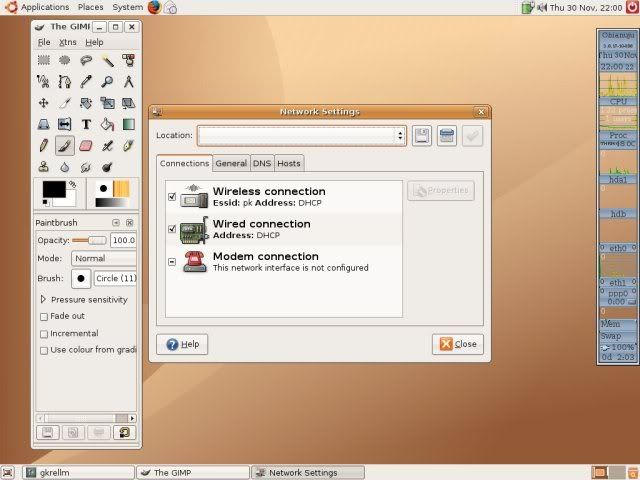Open the brush selector preview button
The width and height of the screenshot is (640, 480).
coord(81,278)
